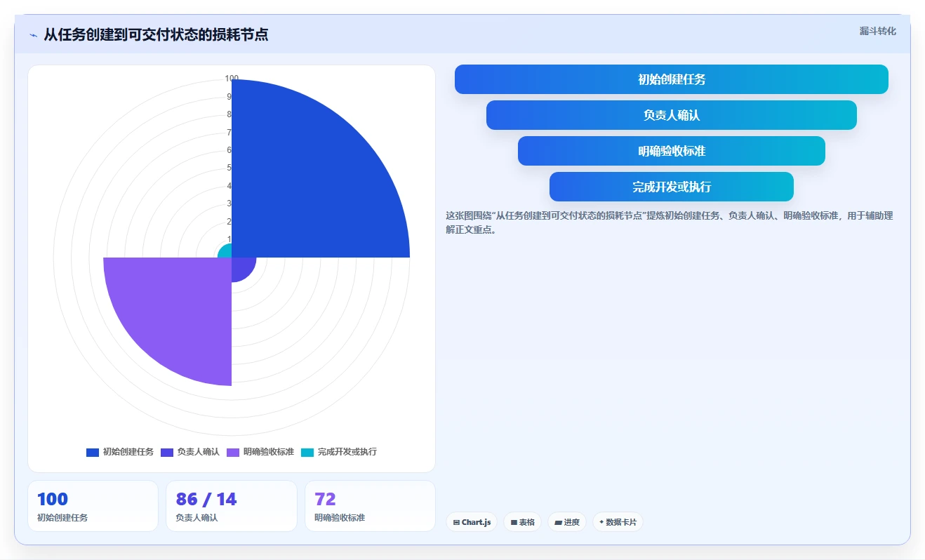Open the 进度 tag chip

click(566, 522)
